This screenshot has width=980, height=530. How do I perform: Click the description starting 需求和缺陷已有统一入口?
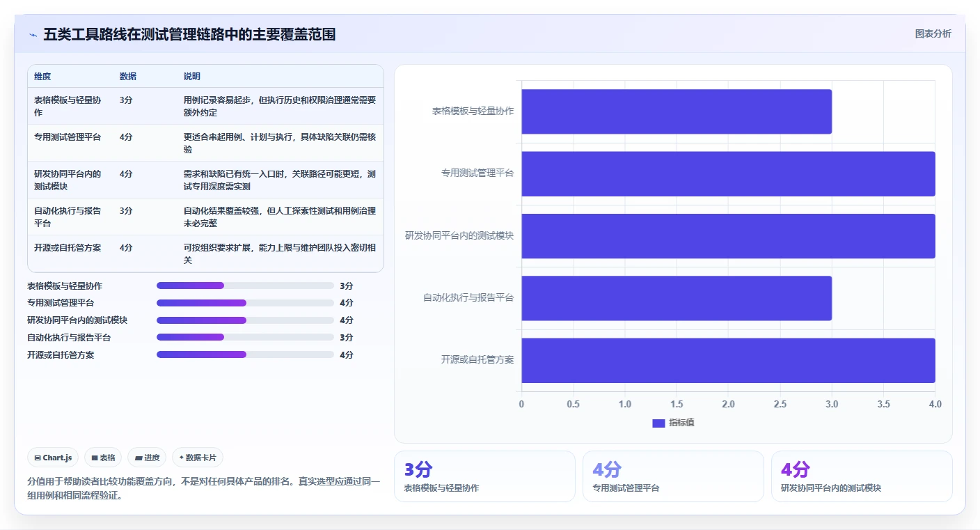[x=280, y=180]
